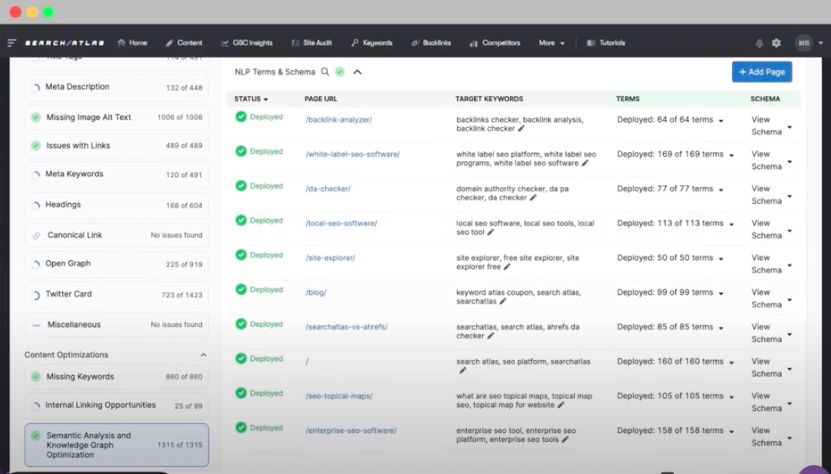Open the Content menu
831x474 pixels.
pyautogui.click(x=184, y=43)
